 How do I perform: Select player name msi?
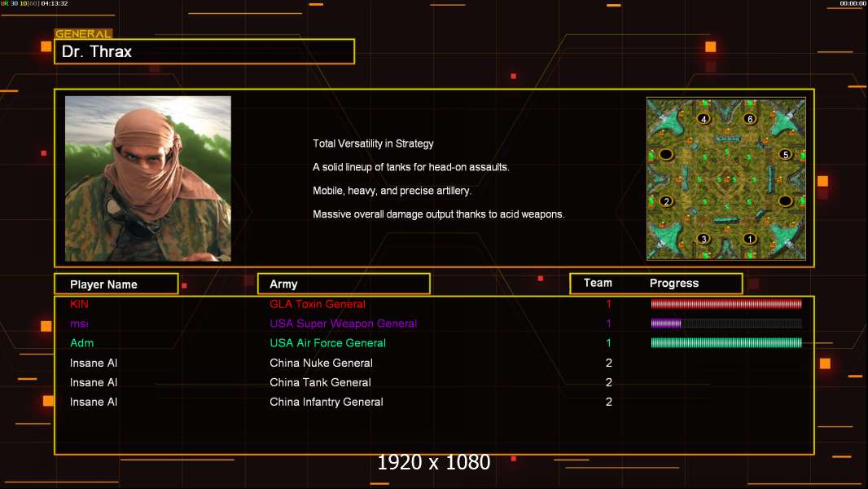[79, 324]
